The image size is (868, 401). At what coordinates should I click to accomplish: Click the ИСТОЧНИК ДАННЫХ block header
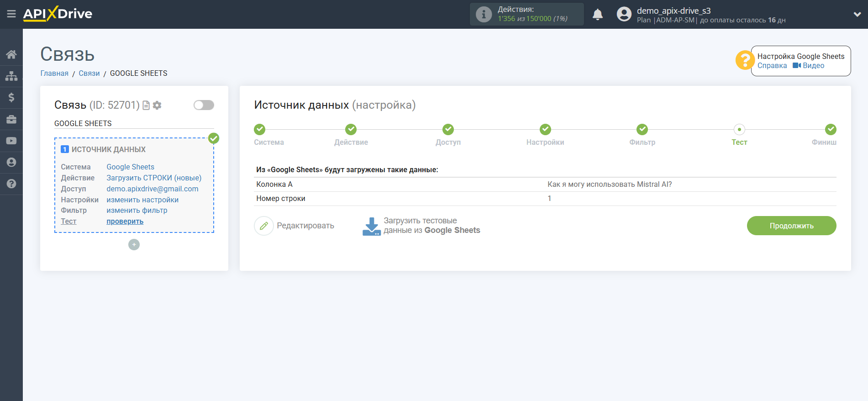109,150
